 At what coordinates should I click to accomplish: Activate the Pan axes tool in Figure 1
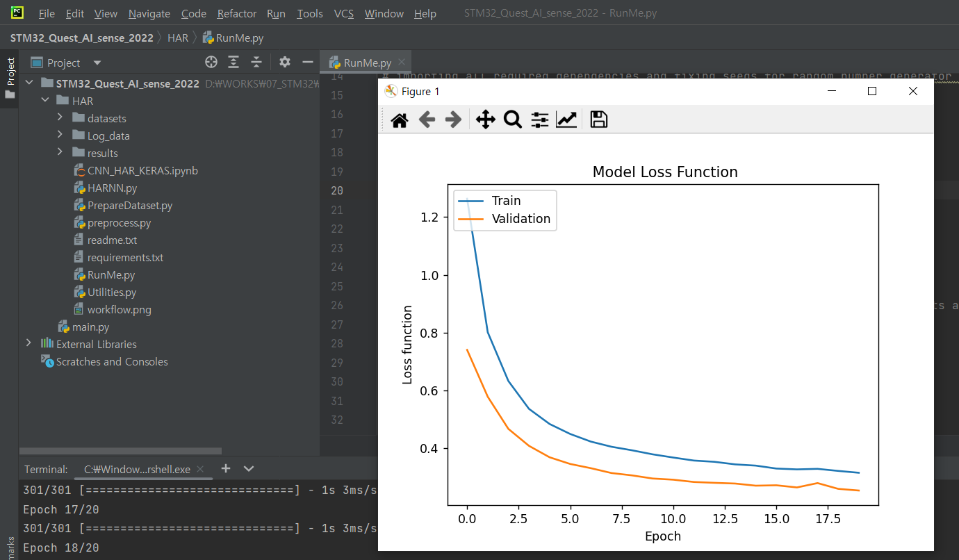tap(485, 120)
